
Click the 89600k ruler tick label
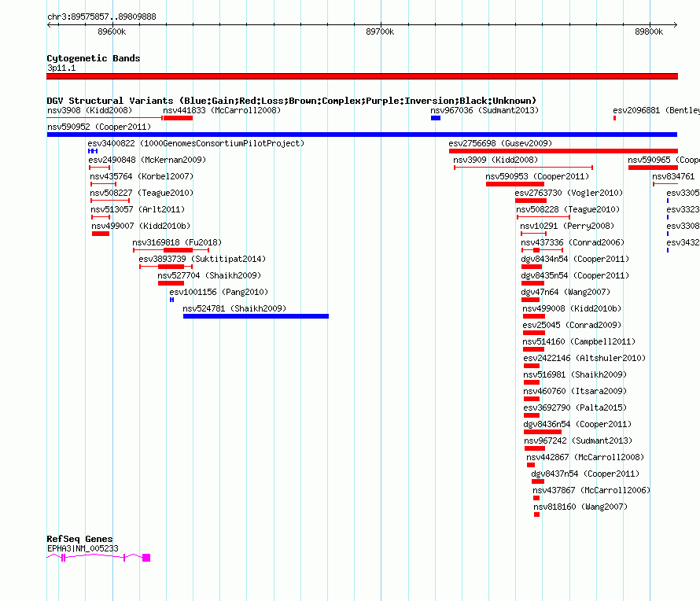tap(112, 31)
